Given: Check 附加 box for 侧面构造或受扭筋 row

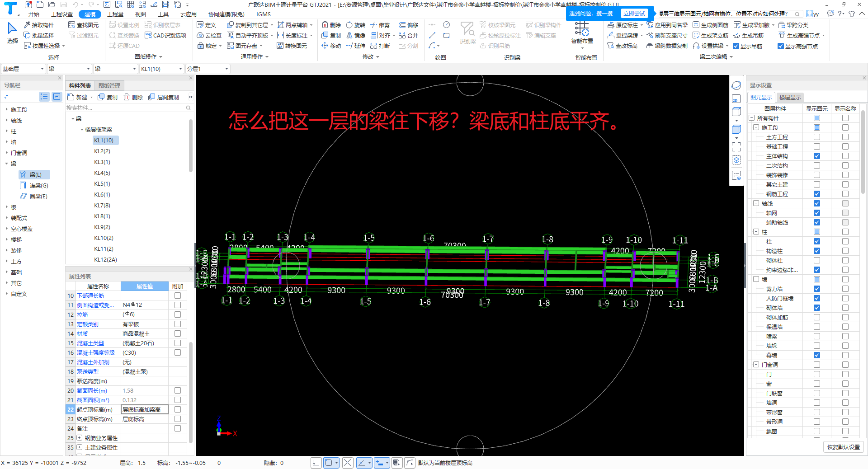Looking at the screenshot, I should point(178,305).
